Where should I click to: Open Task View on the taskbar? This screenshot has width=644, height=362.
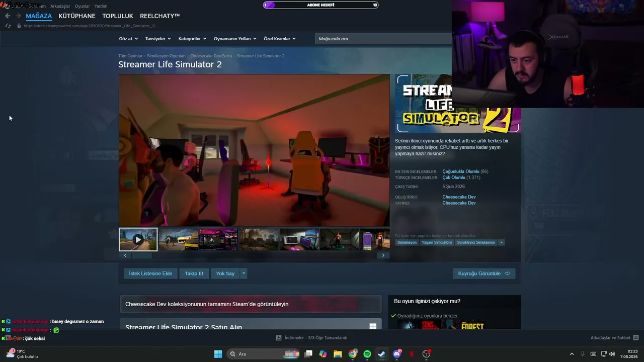tap(308, 354)
